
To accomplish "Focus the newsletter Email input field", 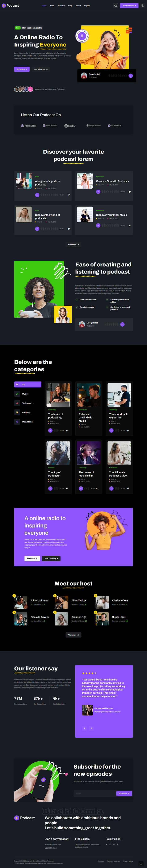I will (95, 793).
